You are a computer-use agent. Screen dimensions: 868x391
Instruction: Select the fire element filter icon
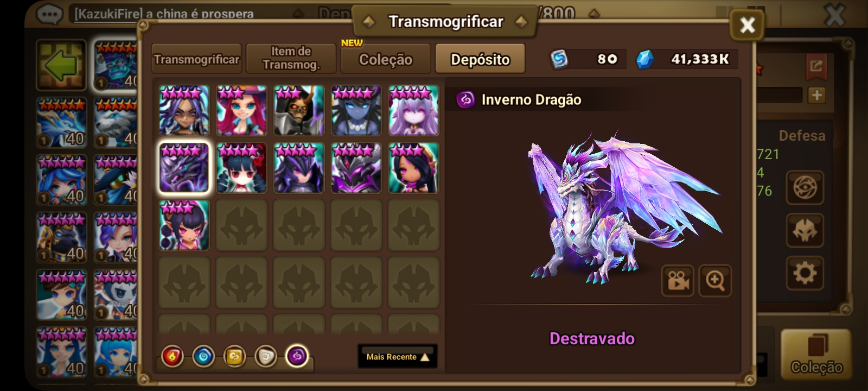click(173, 357)
